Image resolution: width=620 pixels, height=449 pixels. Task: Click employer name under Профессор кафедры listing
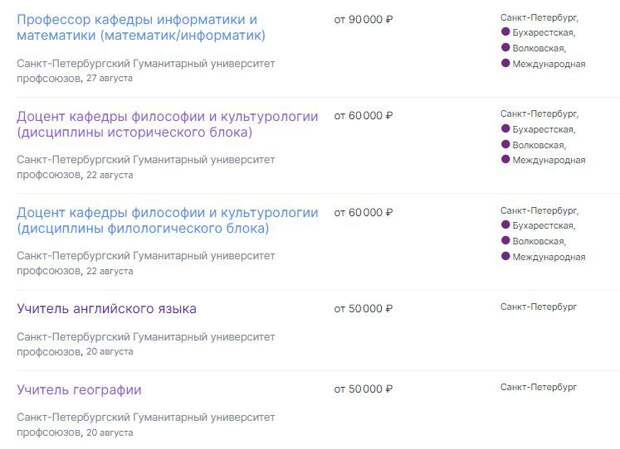click(x=146, y=70)
